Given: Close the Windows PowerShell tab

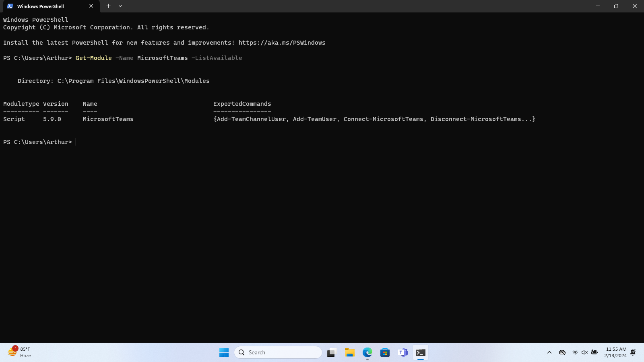Looking at the screenshot, I should (91, 6).
